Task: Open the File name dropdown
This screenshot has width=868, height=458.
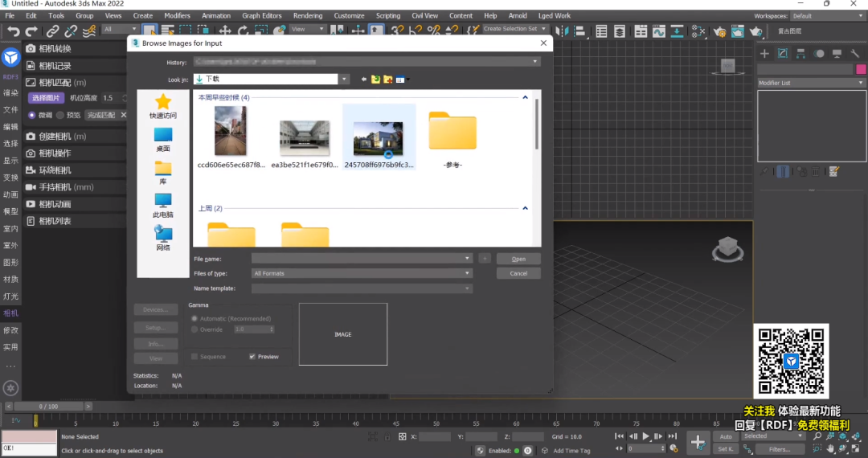Action: 467,258
